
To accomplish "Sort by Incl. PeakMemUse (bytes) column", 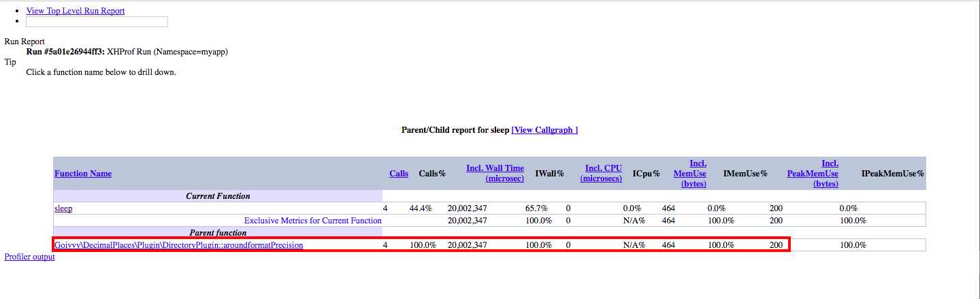I will coord(813,174).
